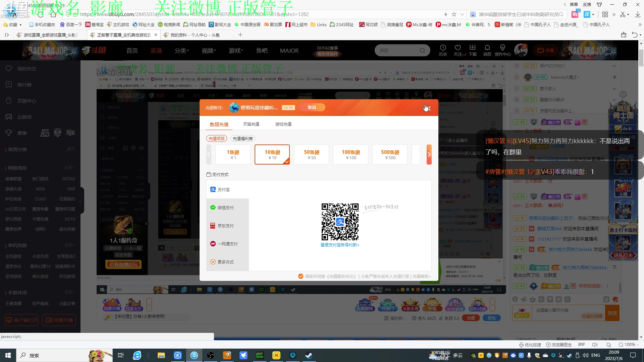
Task: Expand 常用分类 with the 展开 link
Action: pyautogui.click(x=71, y=149)
